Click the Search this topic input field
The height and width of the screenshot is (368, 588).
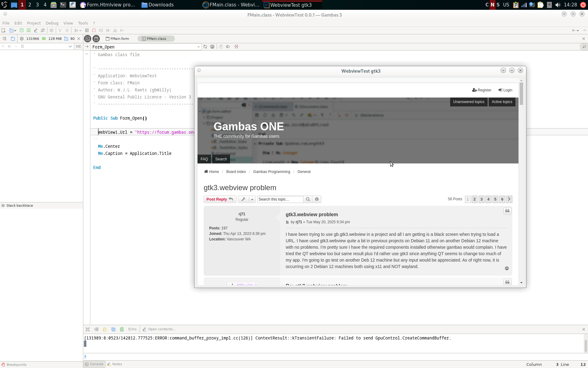[280, 199]
